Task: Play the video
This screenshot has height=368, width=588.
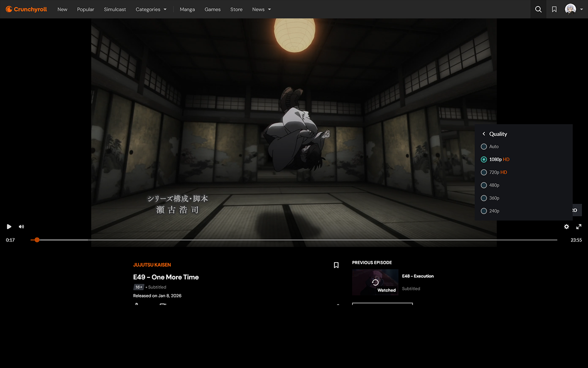Action: click(x=9, y=226)
